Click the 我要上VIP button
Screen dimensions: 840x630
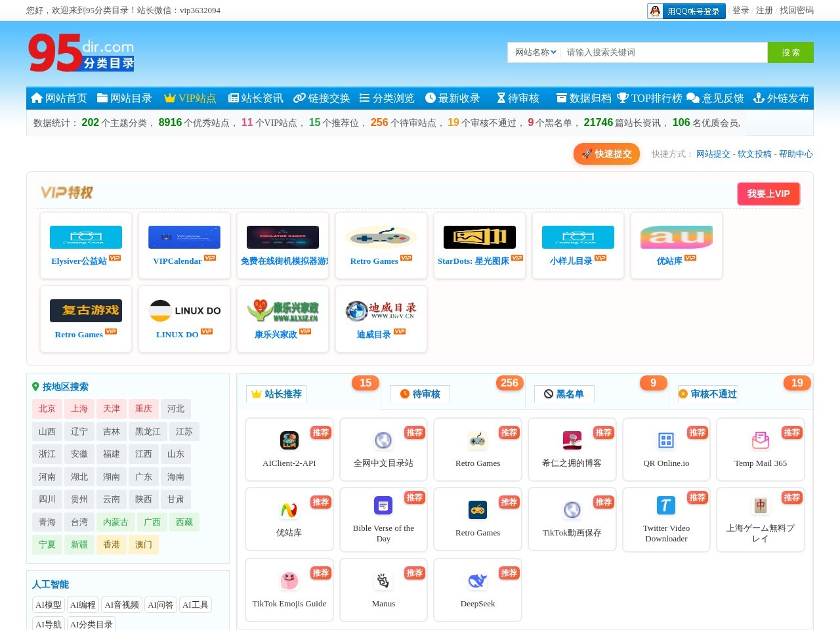point(768,194)
